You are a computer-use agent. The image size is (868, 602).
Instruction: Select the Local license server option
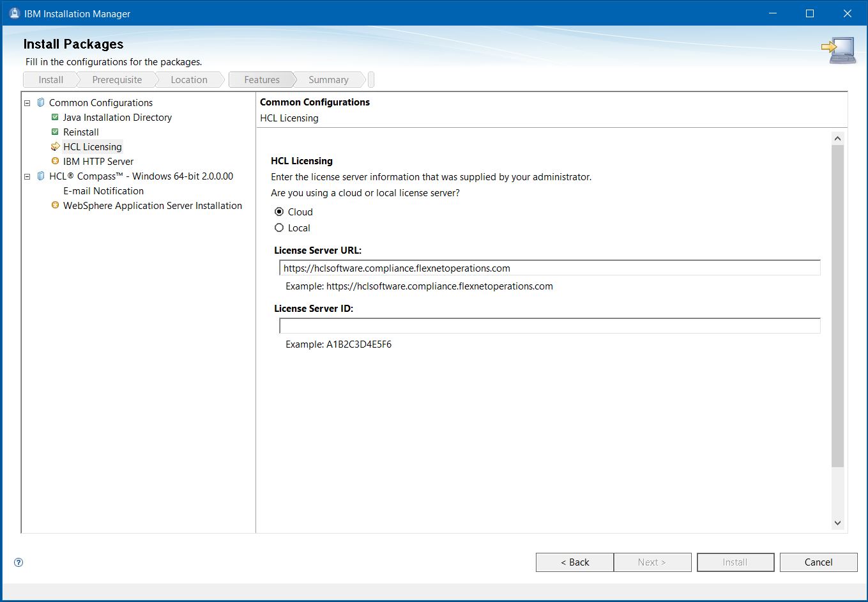[279, 228]
